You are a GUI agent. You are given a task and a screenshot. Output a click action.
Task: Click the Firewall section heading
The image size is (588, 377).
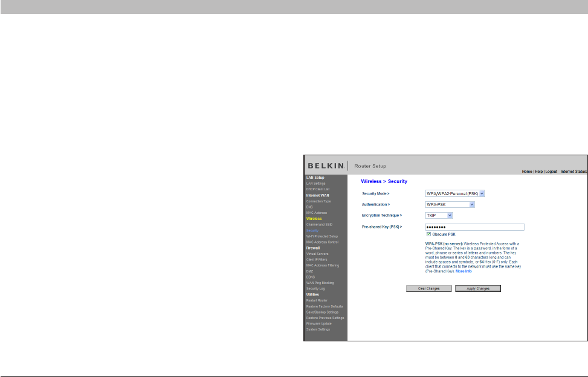[x=313, y=248]
